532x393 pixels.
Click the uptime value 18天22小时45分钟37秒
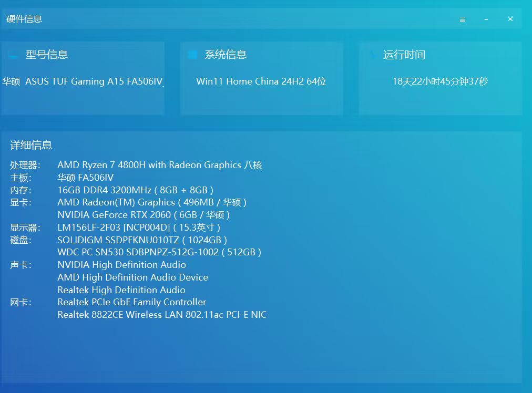pyautogui.click(x=440, y=81)
